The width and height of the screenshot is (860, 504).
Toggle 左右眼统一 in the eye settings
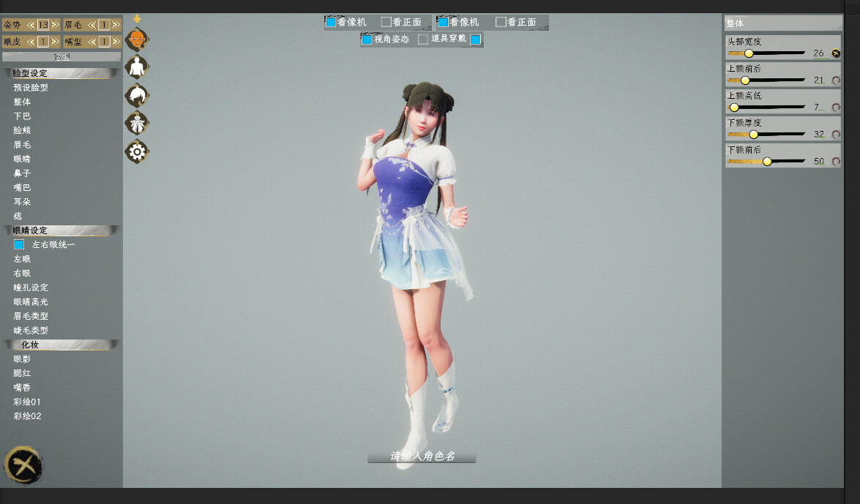pos(18,244)
